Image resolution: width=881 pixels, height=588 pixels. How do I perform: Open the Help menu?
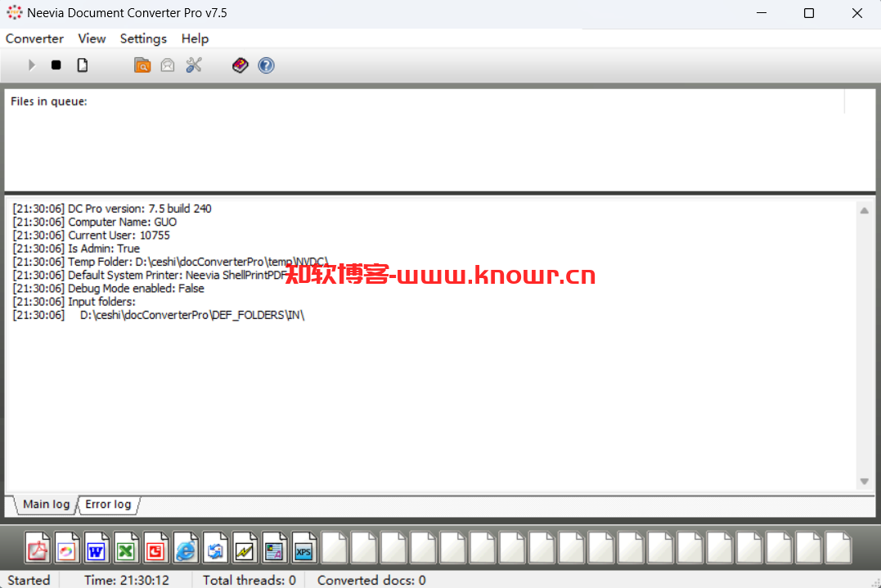pos(195,38)
